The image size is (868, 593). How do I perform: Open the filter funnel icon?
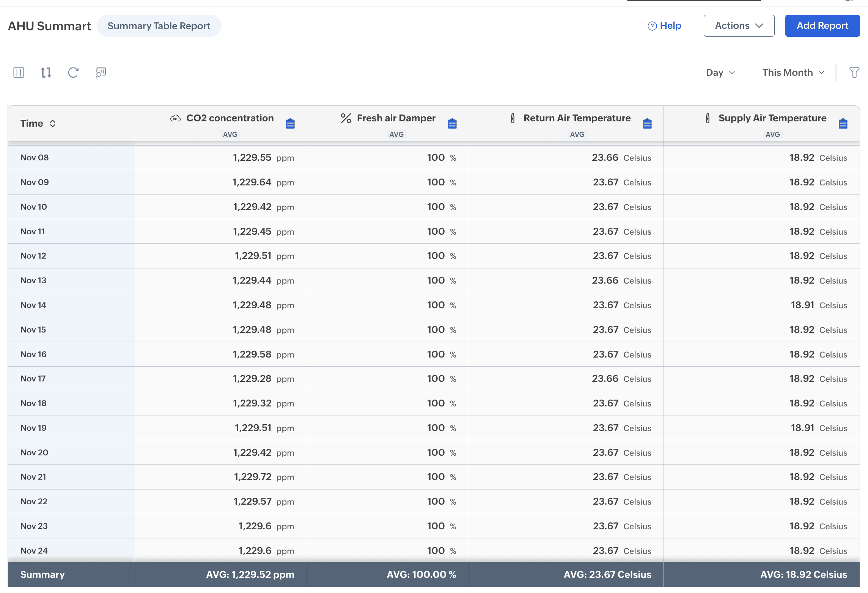(854, 72)
